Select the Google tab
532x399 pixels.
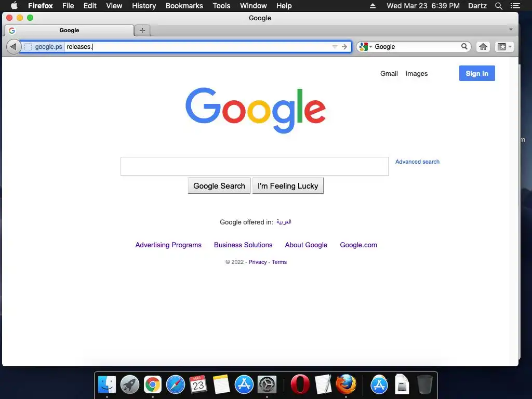tap(69, 30)
